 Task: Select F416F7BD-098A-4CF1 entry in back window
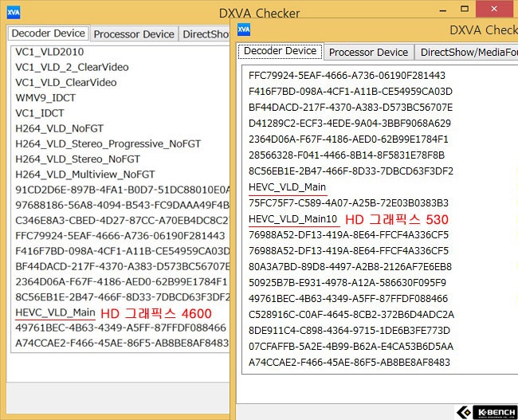coord(123,251)
